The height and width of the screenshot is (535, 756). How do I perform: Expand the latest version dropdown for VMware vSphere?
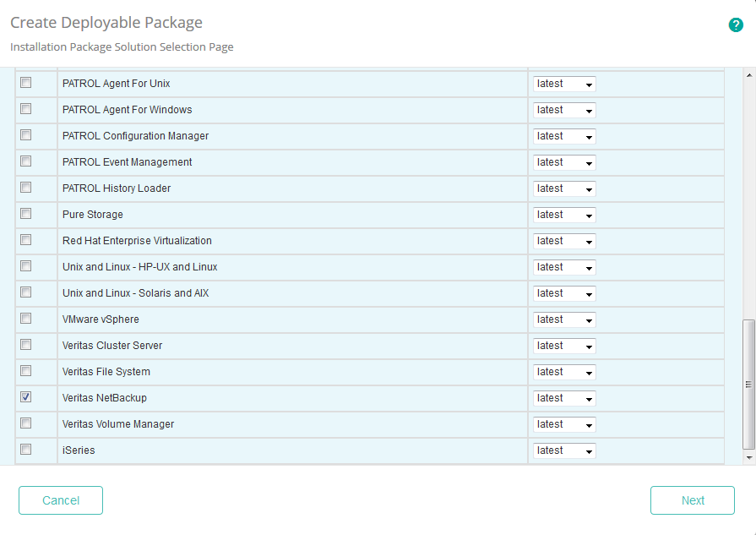[x=563, y=319]
